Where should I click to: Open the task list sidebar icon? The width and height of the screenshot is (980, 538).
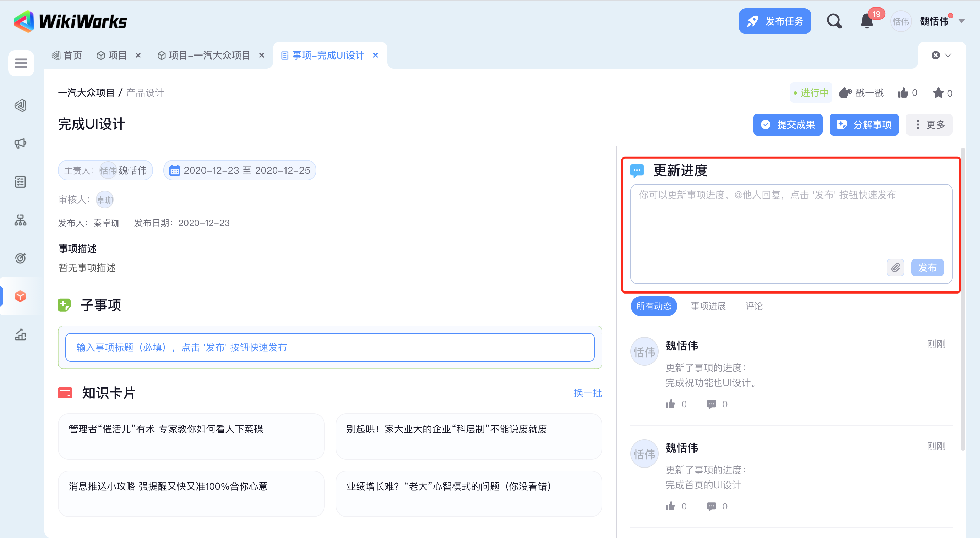(x=20, y=182)
